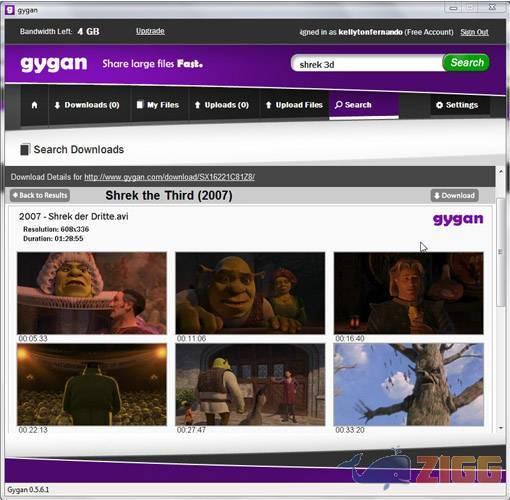This screenshot has width=510, height=500.
Task: Click the green Search button
Action: pyautogui.click(x=466, y=63)
